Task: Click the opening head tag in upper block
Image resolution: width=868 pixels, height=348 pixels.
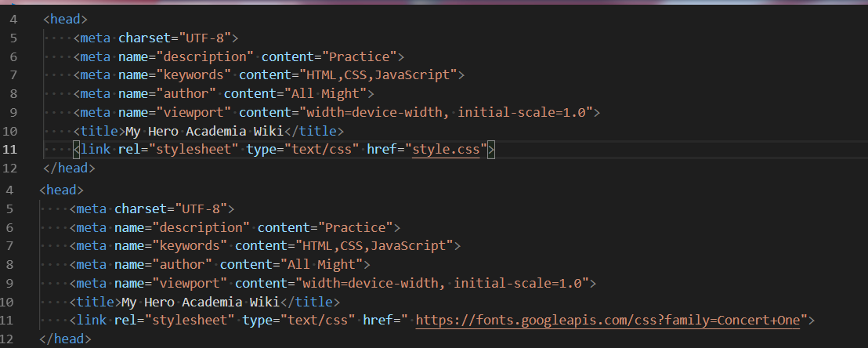Action: coord(65,20)
